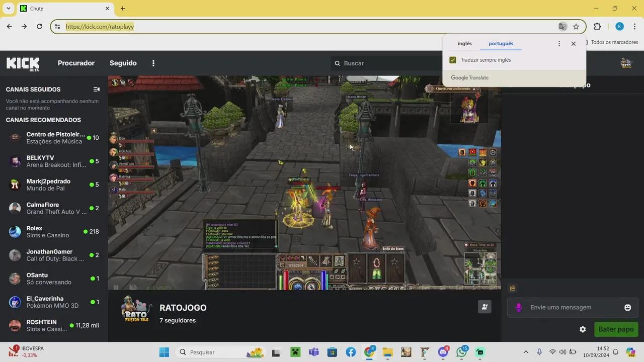Select the português translation tab
This screenshot has width=644, height=362.
pyautogui.click(x=501, y=44)
